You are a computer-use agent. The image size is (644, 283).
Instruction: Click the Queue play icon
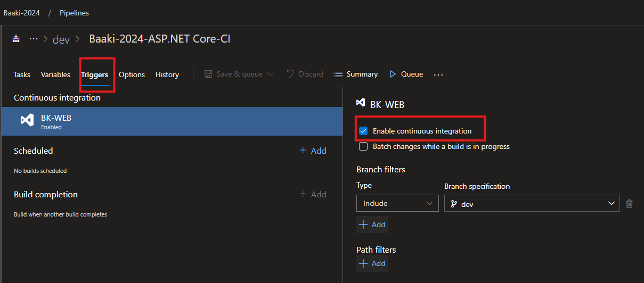[393, 74]
